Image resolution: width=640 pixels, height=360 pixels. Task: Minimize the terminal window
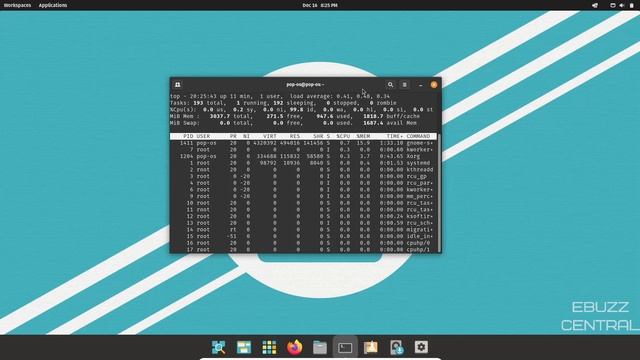(x=420, y=85)
